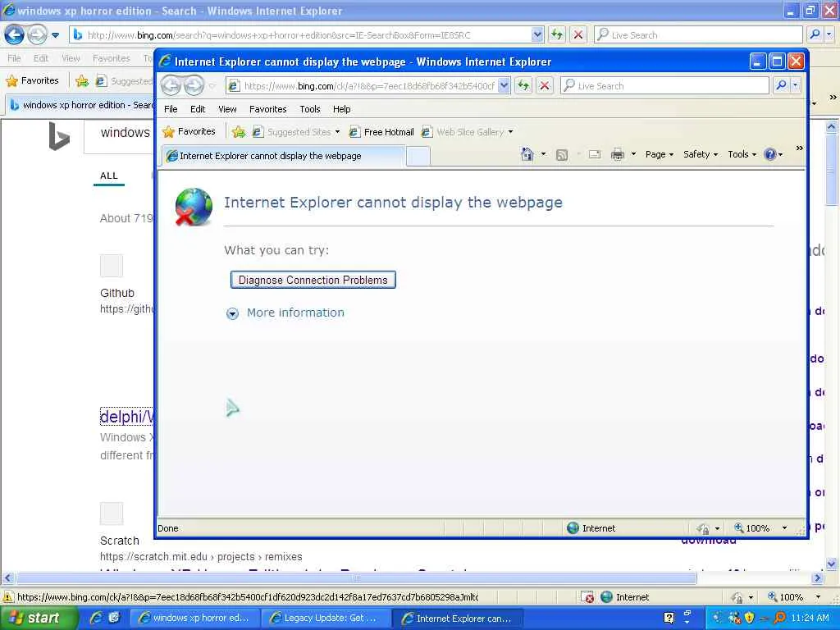Click the Add to Favorites Bar icon in background window
The image size is (840, 630).
click(81, 81)
